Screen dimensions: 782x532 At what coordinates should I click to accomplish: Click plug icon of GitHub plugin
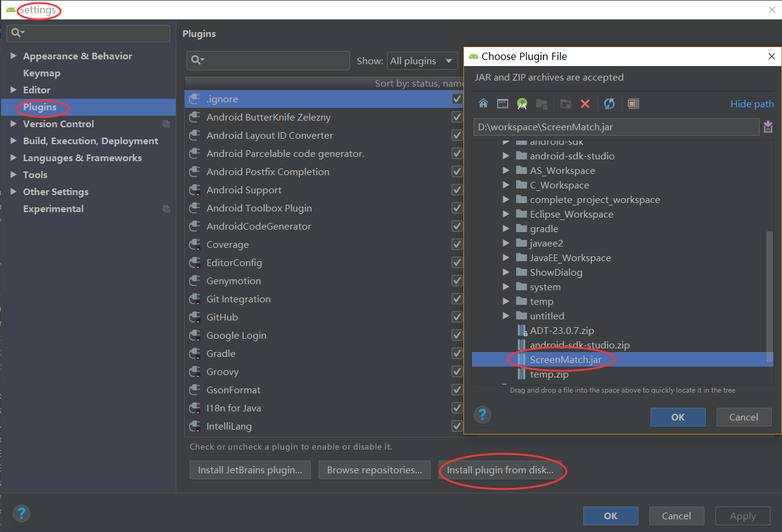pos(194,317)
